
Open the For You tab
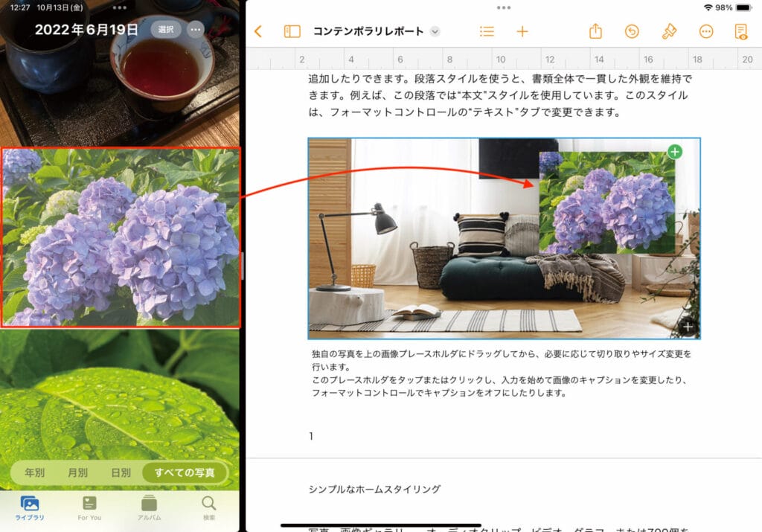coord(89,507)
